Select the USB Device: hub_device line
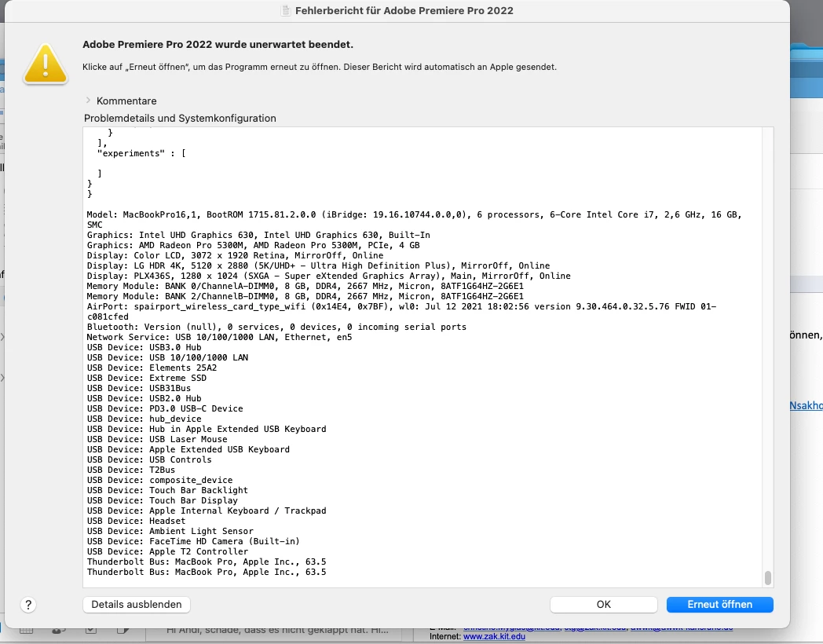823x644 pixels. [x=144, y=419]
